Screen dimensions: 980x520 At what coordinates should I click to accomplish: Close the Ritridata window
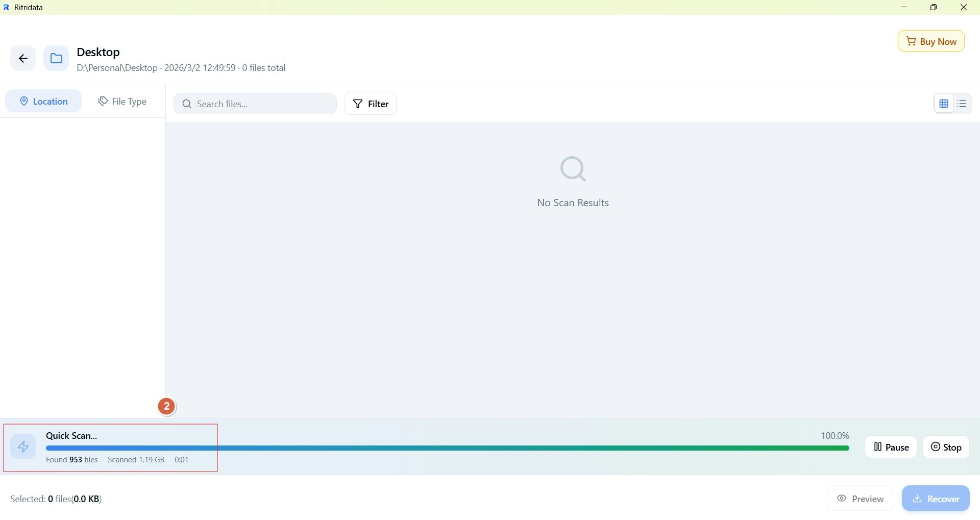coord(964,7)
